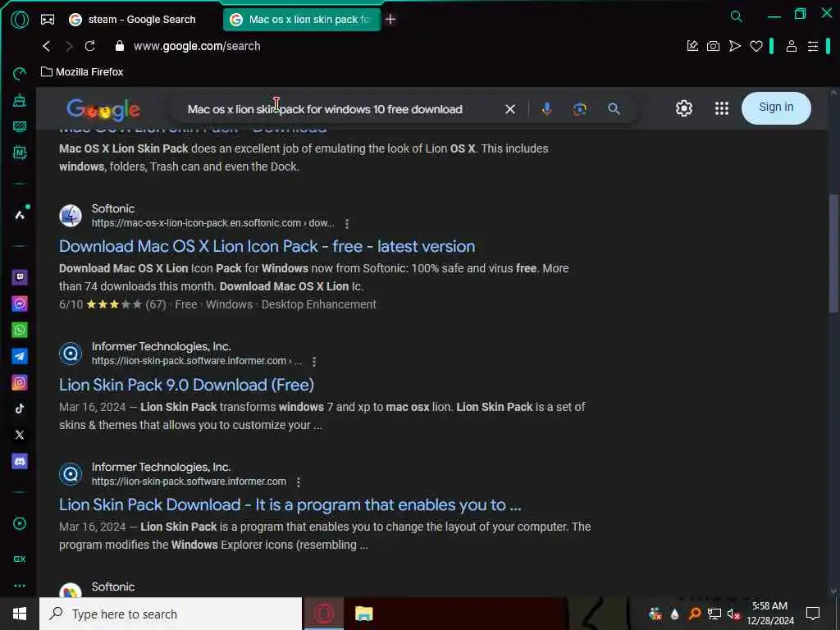840x630 pixels.
Task: Open Lion Skin Pack Download program result
Action: click(290, 504)
